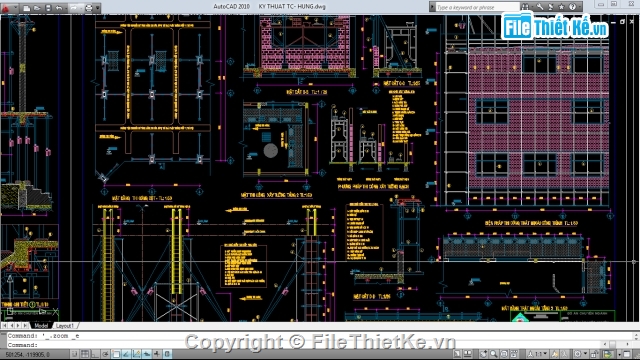640x360 pixels.
Task: Click the Plot printer icon
Action: [88, 8]
